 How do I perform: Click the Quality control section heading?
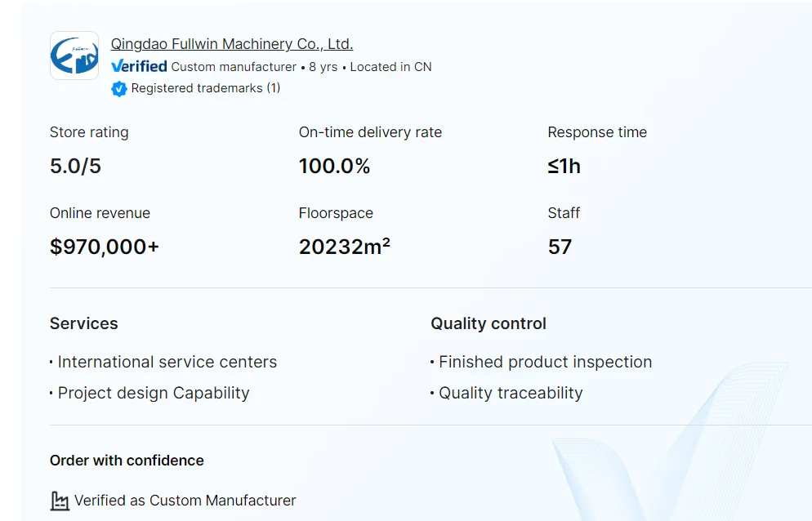pyautogui.click(x=489, y=323)
